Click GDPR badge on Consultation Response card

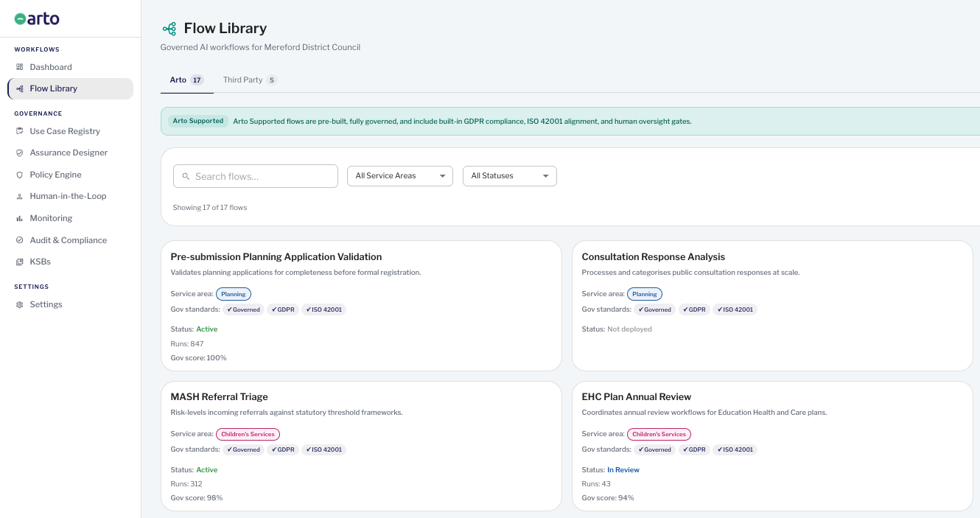(x=694, y=309)
